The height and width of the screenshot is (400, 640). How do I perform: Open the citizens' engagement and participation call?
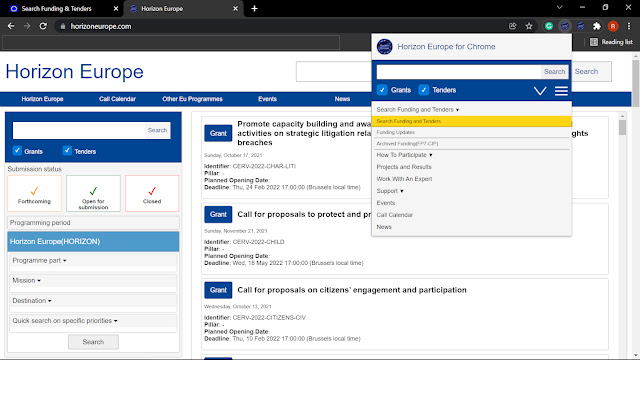pyautogui.click(x=352, y=290)
